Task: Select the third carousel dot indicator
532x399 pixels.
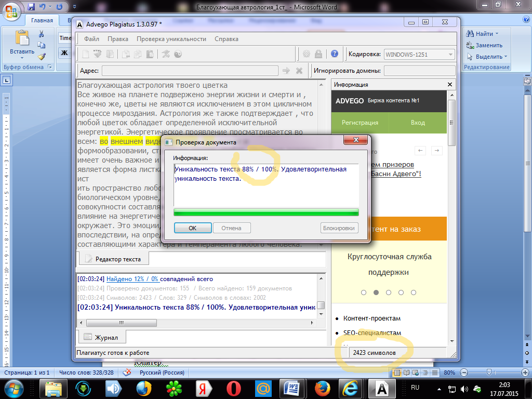Action: click(389, 292)
